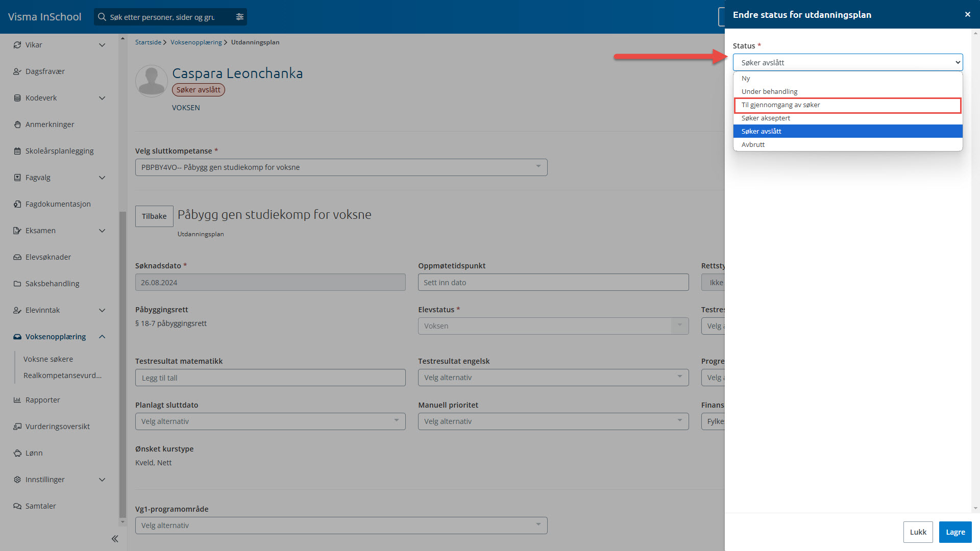Select status Under behandling
This screenshot has width=980, height=551.
pyautogui.click(x=848, y=91)
